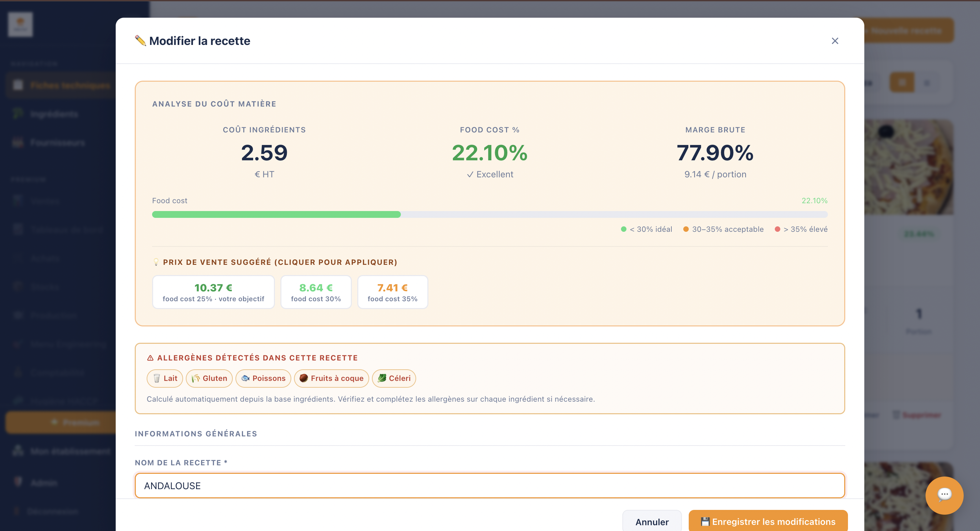Image resolution: width=980 pixels, height=531 pixels.
Task: Click the pencil icon in dialog title
Action: pos(141,41)
